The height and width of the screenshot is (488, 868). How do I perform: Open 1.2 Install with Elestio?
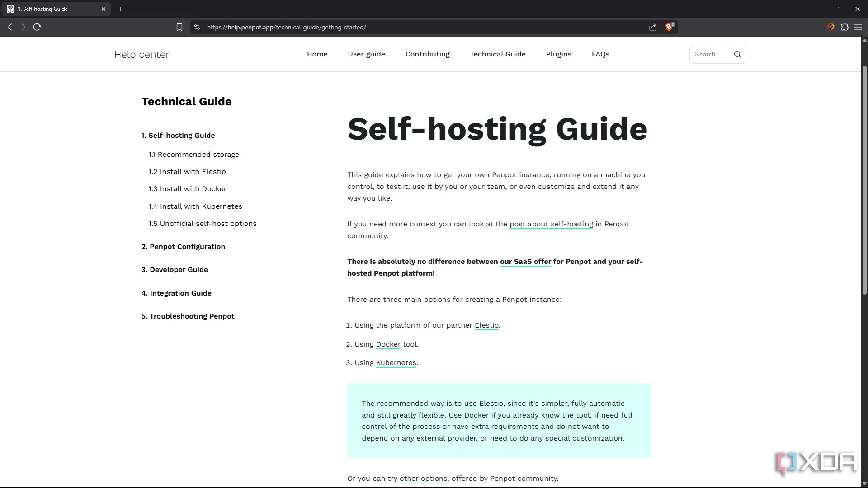(187, 172)
